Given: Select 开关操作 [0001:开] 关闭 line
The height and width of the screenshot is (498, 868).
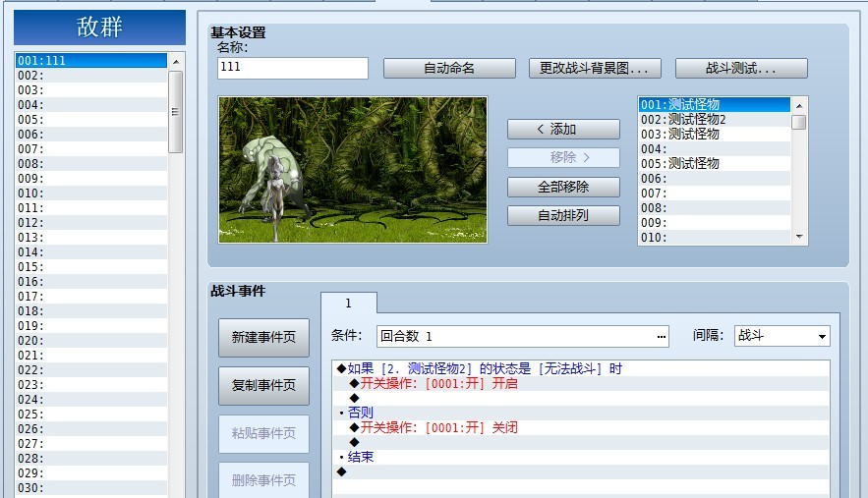Looking at the screenshot, I should [580, 427].
